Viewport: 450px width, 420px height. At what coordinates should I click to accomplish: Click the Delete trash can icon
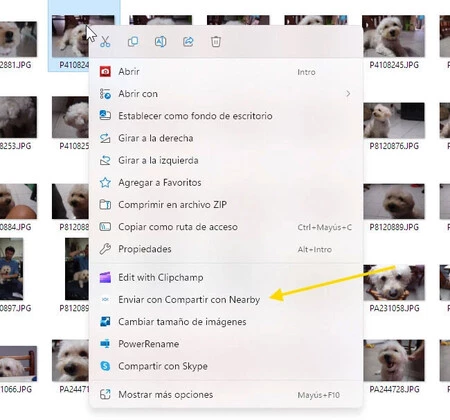(216, 42)
